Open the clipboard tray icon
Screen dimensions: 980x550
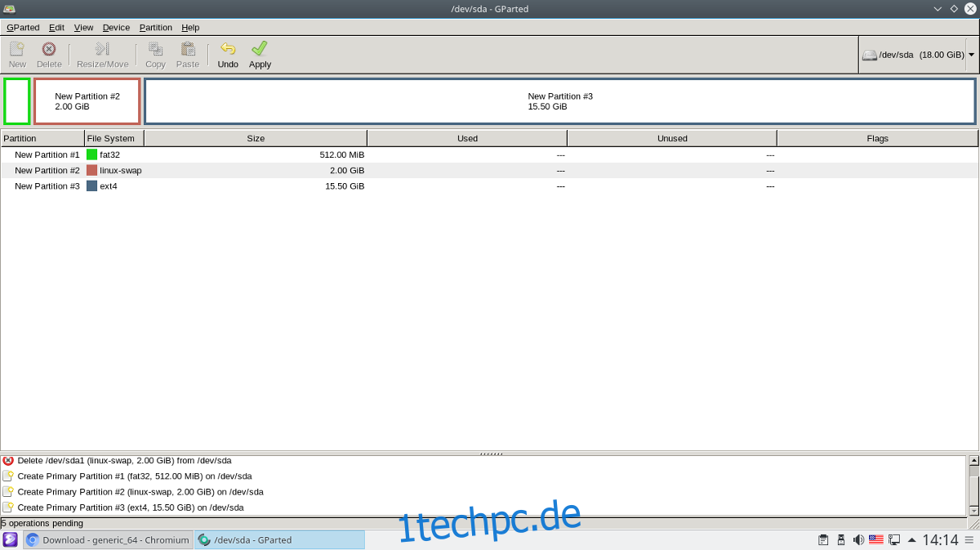pos(823,539)
